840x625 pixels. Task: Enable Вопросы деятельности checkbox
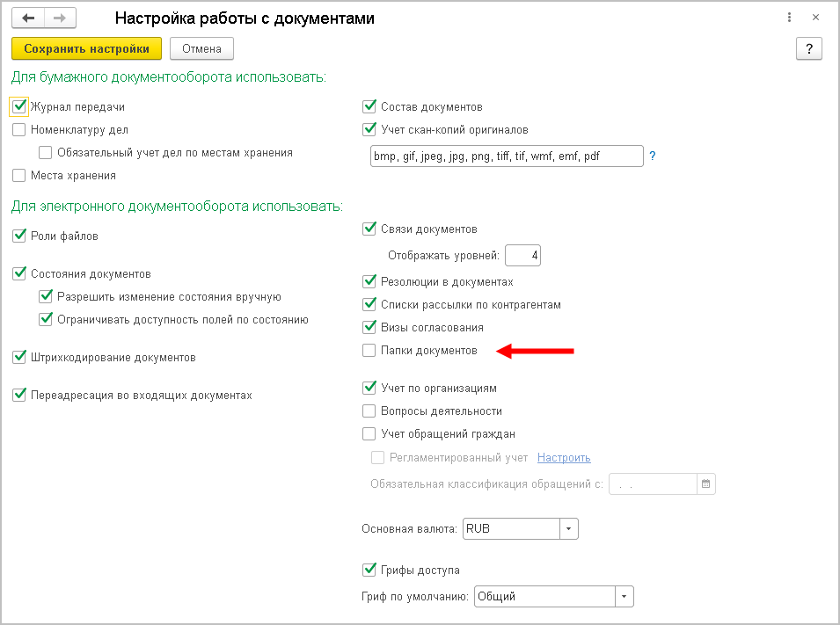[x=369, y=411]
